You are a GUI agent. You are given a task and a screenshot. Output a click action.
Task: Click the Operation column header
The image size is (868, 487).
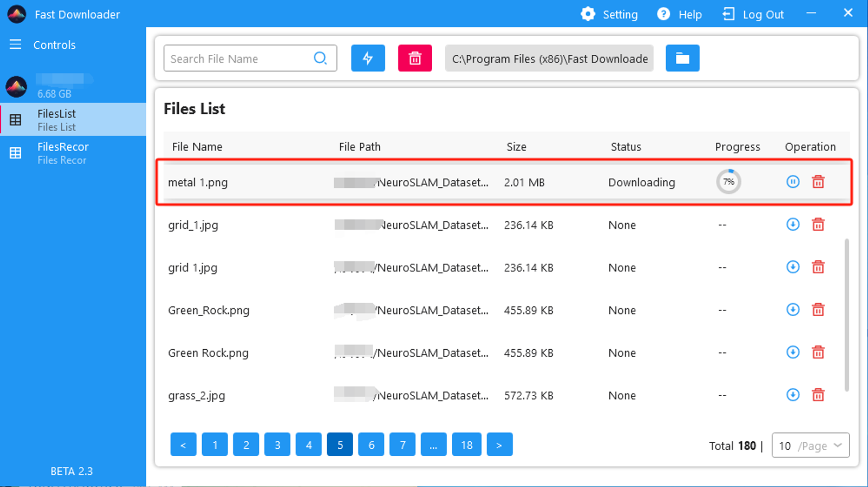coord(810,147)
